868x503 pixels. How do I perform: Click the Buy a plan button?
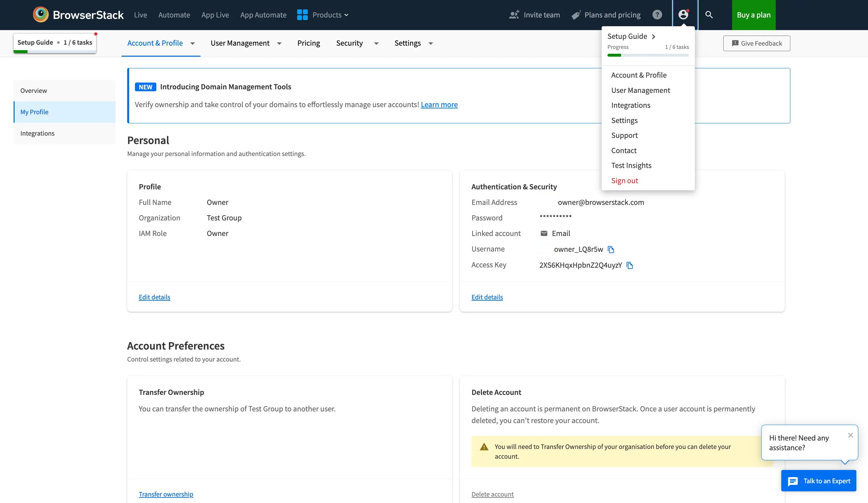[x=753, y=15]
